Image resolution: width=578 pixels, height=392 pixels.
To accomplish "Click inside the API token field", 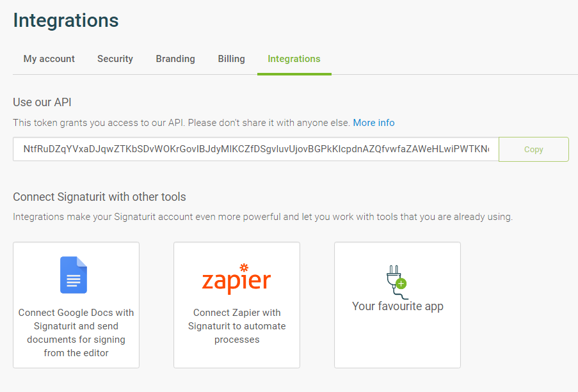I will tap(256, 149).
